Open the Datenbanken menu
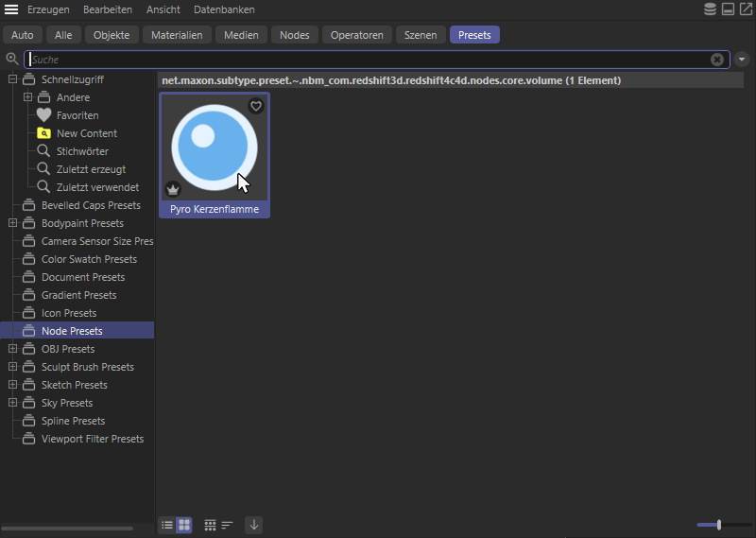This screenshot has width=756, height=538. coord(224,9)
